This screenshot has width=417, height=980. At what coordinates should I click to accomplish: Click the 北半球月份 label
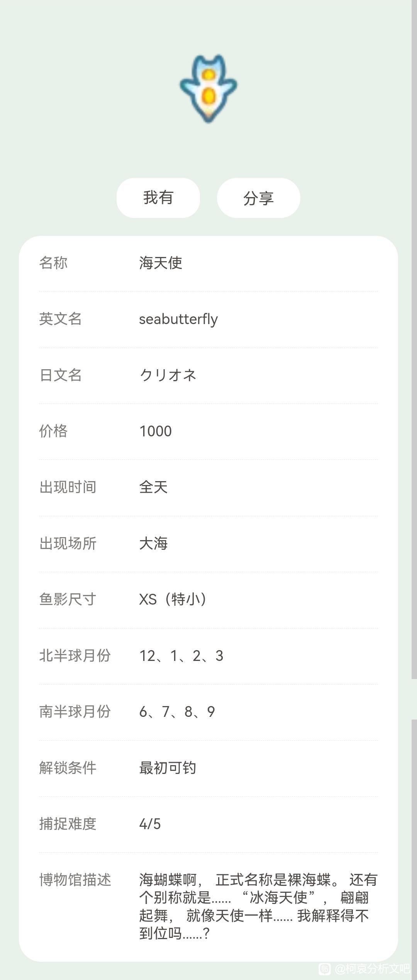[75, 656]
